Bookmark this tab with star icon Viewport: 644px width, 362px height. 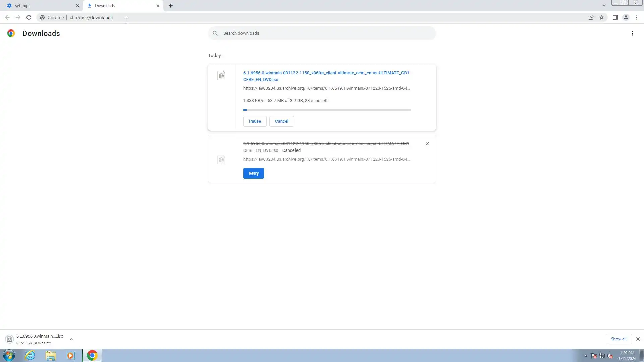(x=602, y=17)
